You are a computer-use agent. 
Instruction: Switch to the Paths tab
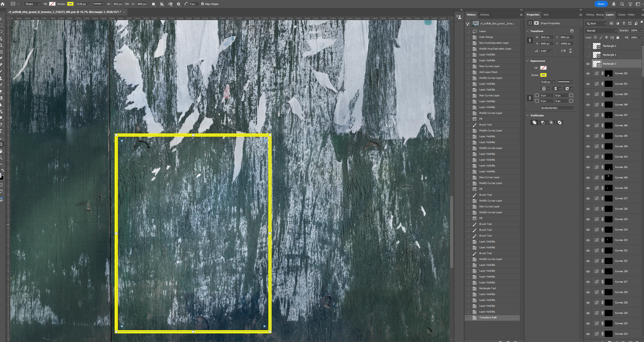(x=631, y=15)
